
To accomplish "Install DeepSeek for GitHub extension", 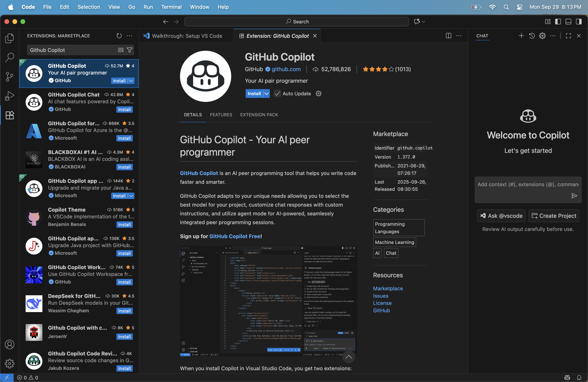I will 124,311.
